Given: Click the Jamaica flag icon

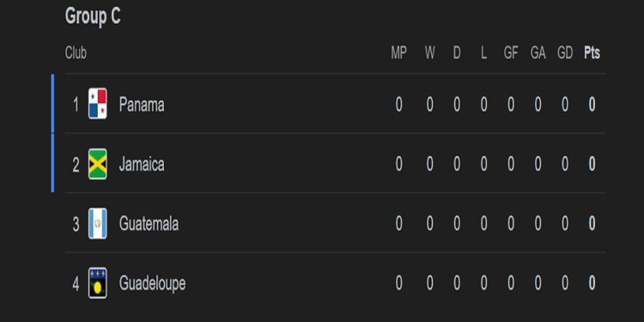Looking at the screenshot, I should [98, 164].
